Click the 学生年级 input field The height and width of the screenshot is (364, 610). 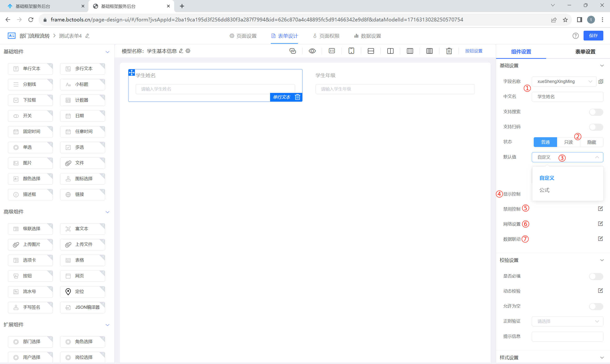tap(395, 89)
